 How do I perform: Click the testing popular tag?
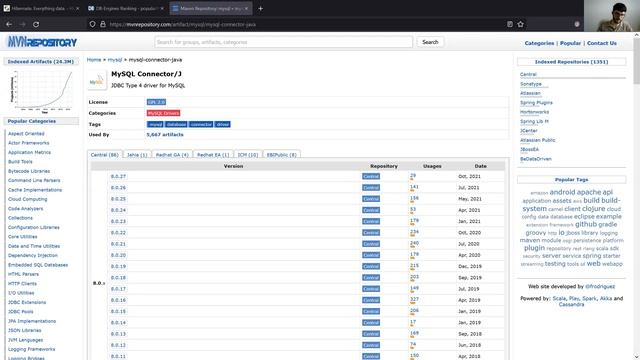tap(555, 264)
